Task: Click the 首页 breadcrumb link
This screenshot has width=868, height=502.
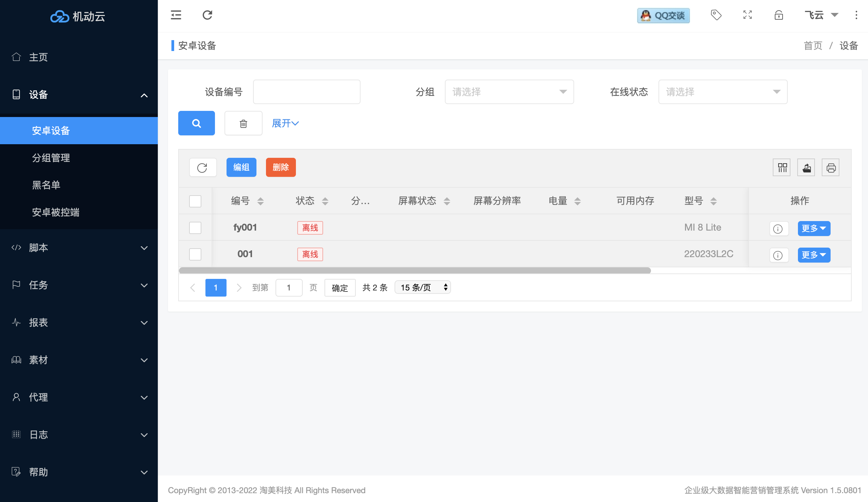Action: [813, 46]
